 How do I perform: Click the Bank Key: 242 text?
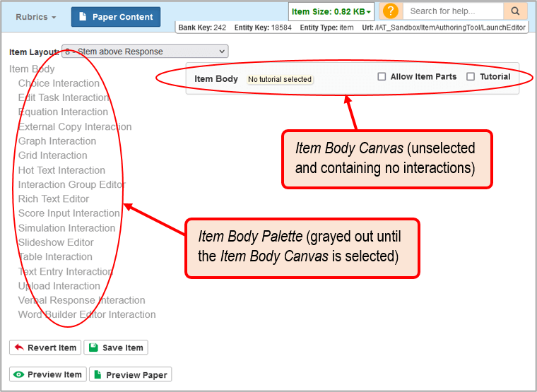(202, 28)
